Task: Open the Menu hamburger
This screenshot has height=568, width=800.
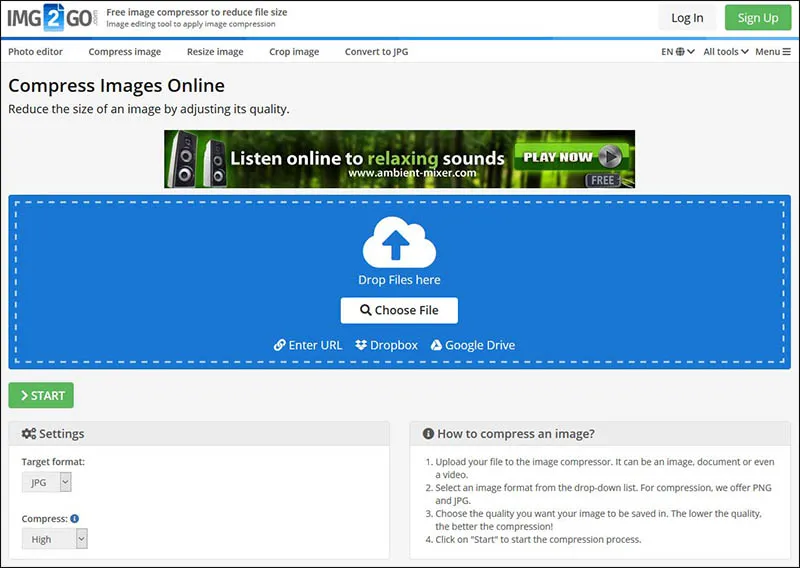Action: coord(772,52)
